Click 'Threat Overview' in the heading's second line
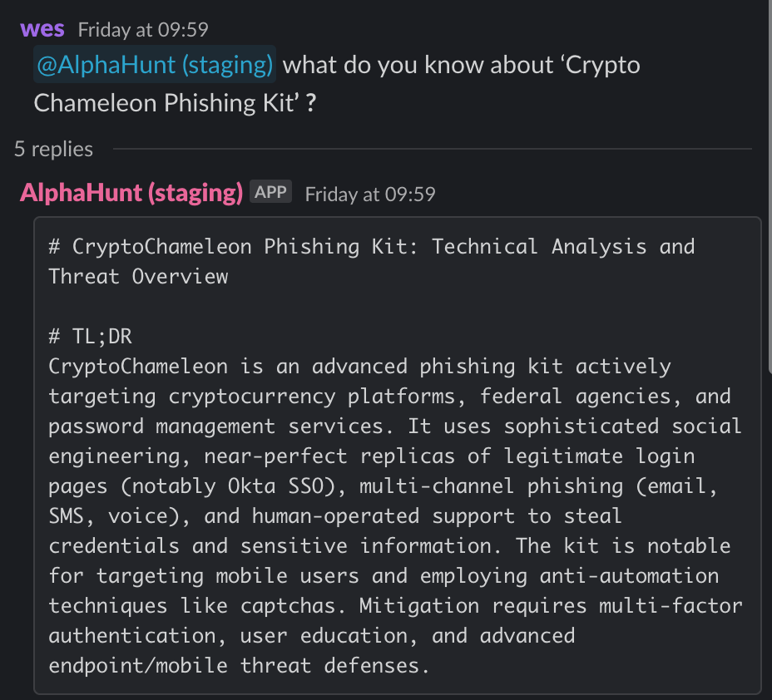 point(138,277)
